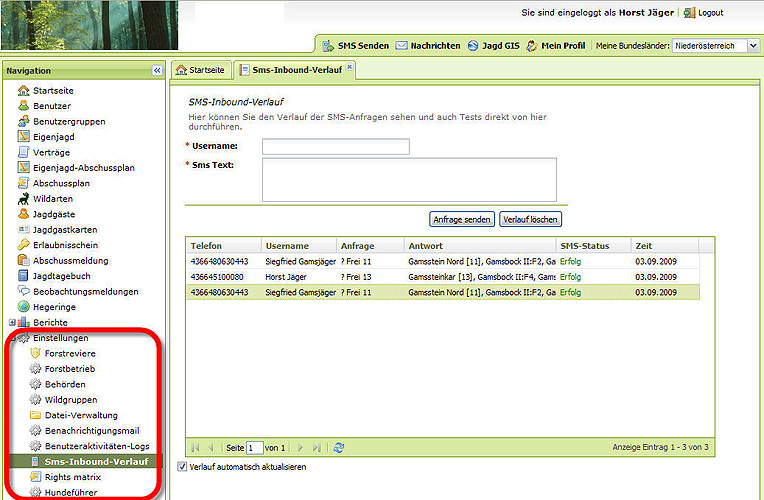The image size is (764, 500).
Task: Open Behörden in settings tree
Action: tap(65, 385)
